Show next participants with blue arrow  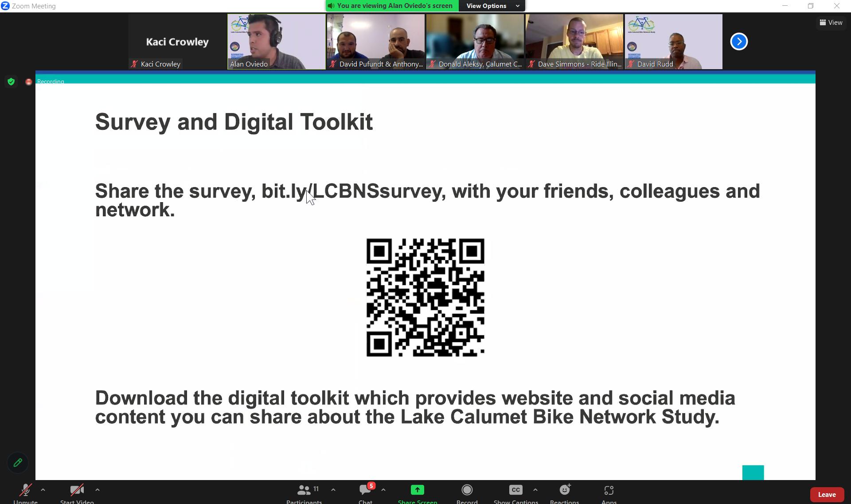[x=738, y=42]
